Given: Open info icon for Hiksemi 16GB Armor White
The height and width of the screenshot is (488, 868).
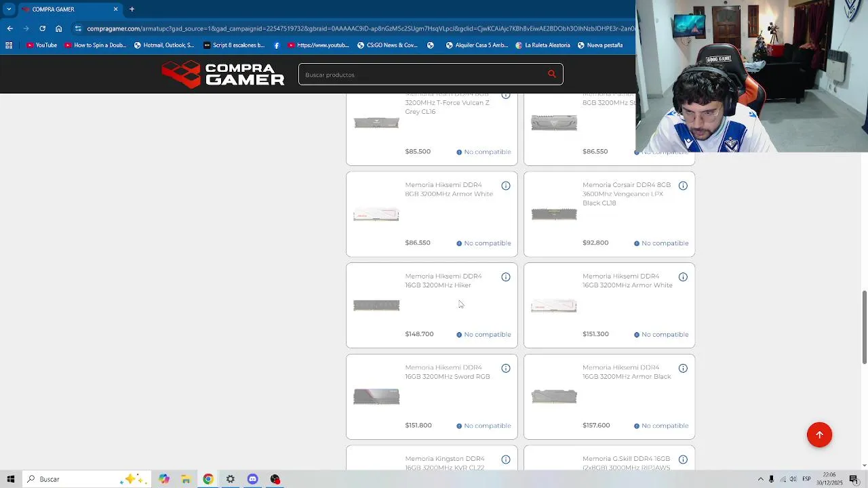Looking at the screenshot, I should pos(683,277).
